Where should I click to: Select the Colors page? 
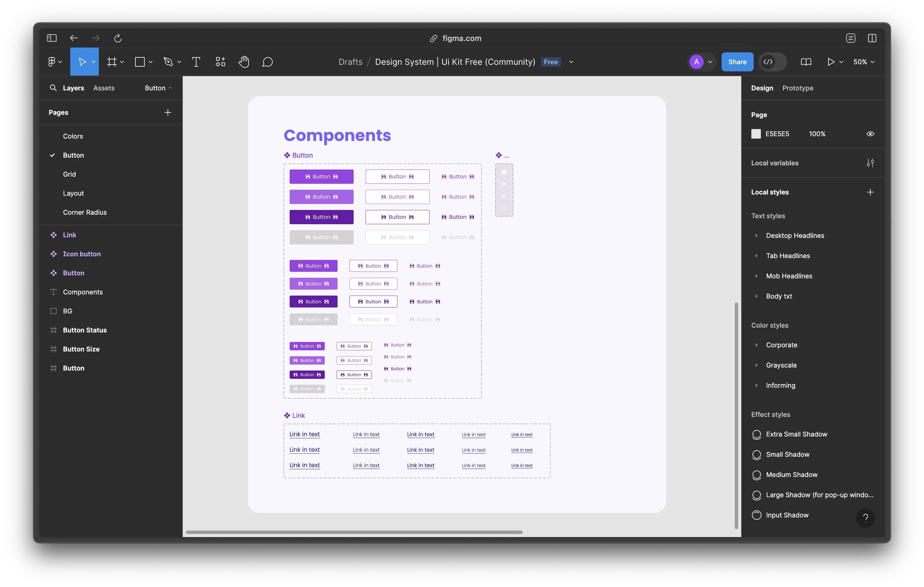[73, 136]
